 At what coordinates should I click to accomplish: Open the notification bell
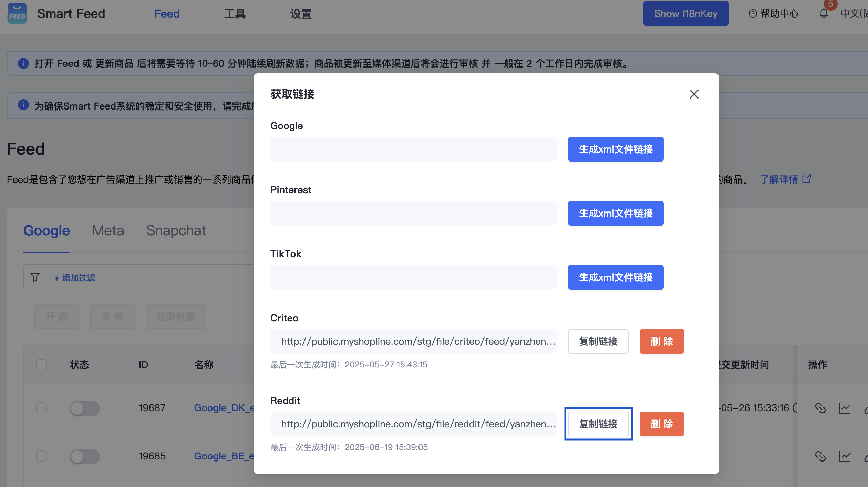tap(824, 13)
